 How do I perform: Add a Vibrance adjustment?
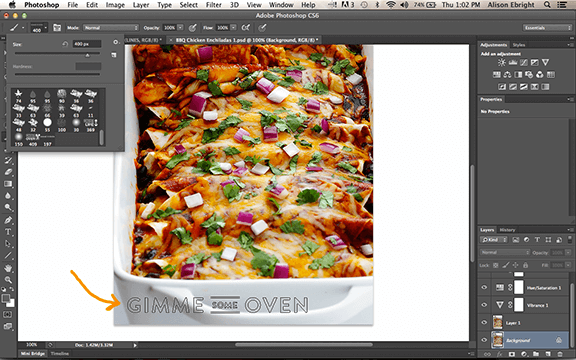tap(546, 62)
